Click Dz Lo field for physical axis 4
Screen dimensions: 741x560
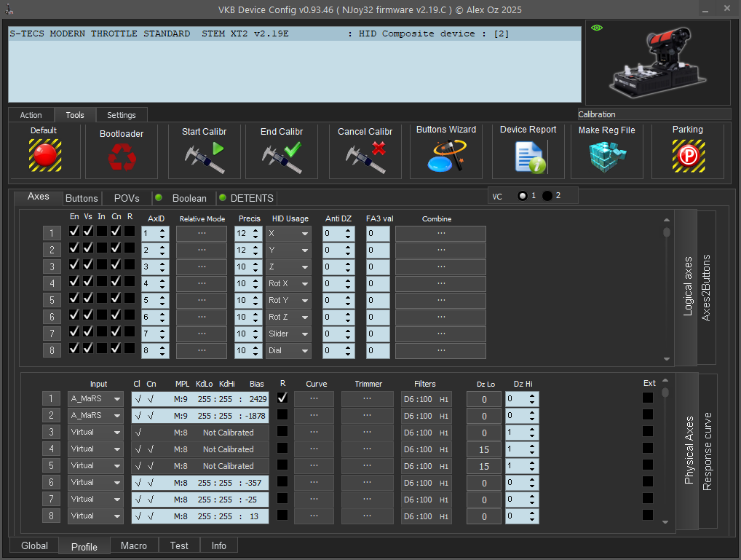484,449
